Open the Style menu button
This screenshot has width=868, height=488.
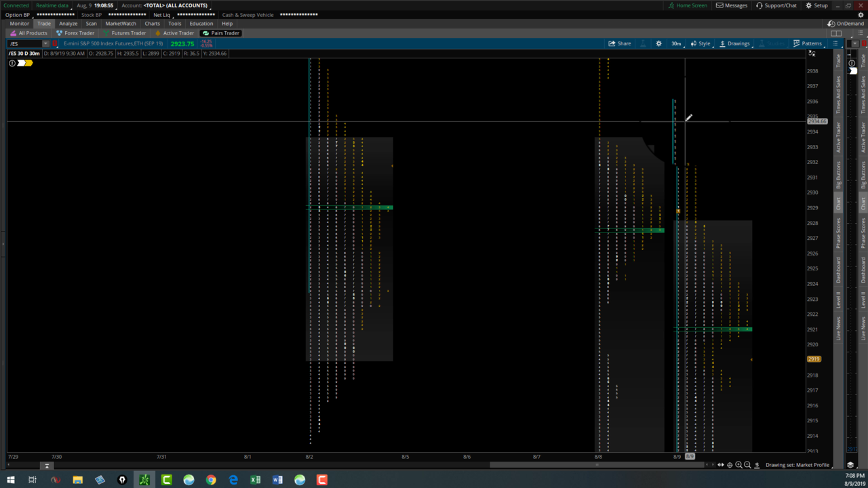point(701,43)
